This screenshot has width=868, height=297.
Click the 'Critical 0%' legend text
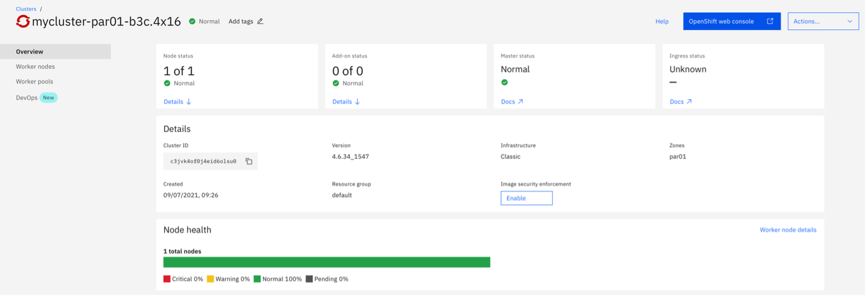click(x=187, y=279)
